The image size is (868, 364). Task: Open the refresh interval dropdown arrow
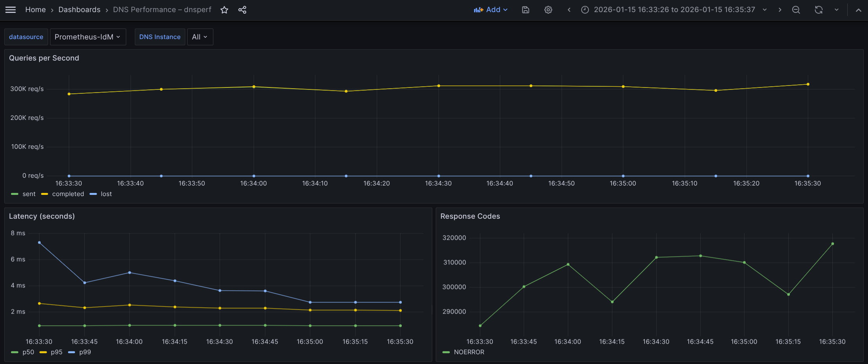tap(836, 10)
